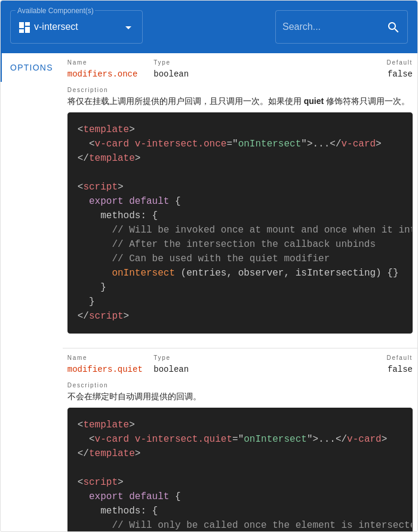Click inside the Search field
Image resolution: width=418 pixels, height=532 pixels.
click(328, 27)
